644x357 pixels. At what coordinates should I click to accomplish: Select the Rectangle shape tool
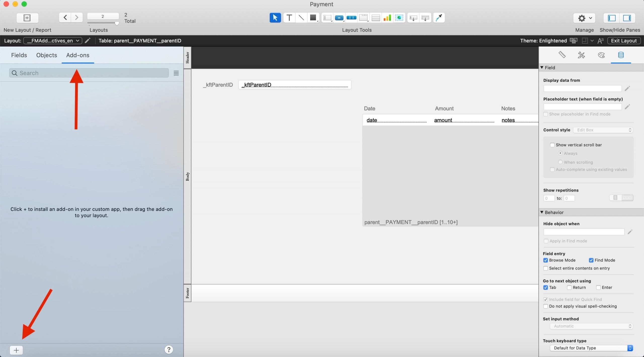click(x=313, y=18)
